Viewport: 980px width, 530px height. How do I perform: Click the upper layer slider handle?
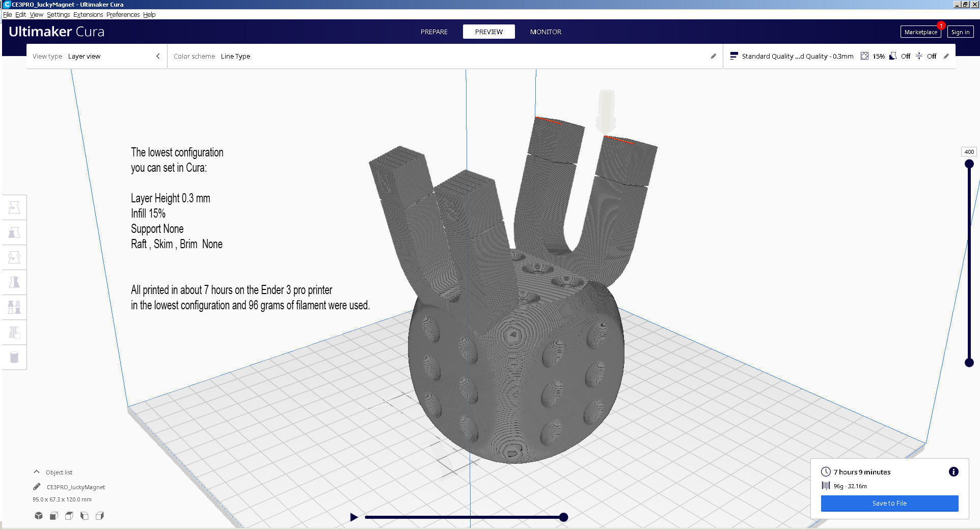[x=969, y=164]
